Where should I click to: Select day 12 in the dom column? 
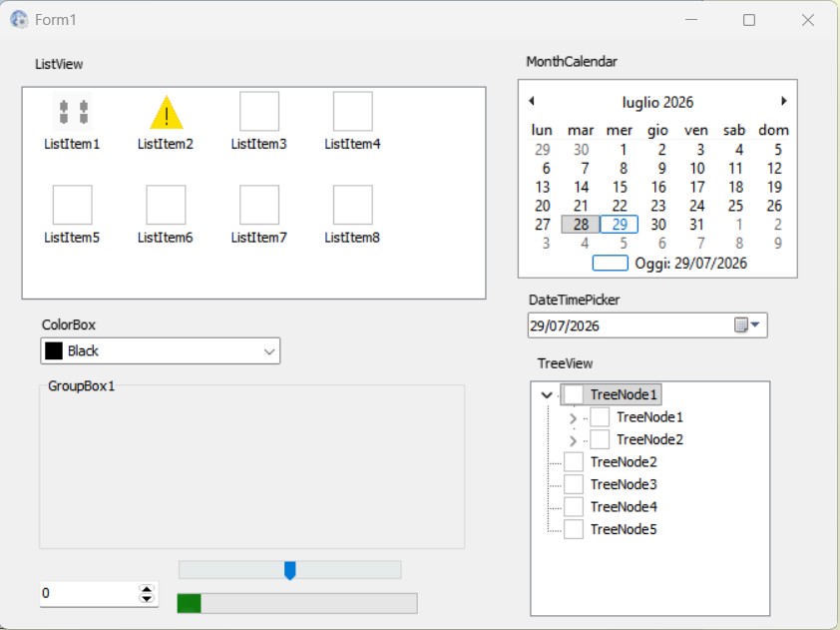(x=774, y=169)
